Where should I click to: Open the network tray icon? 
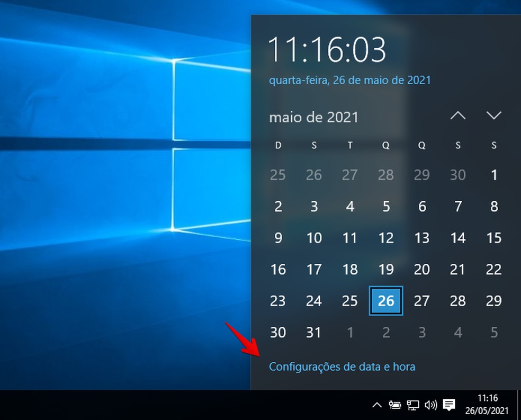pos(412,405)
